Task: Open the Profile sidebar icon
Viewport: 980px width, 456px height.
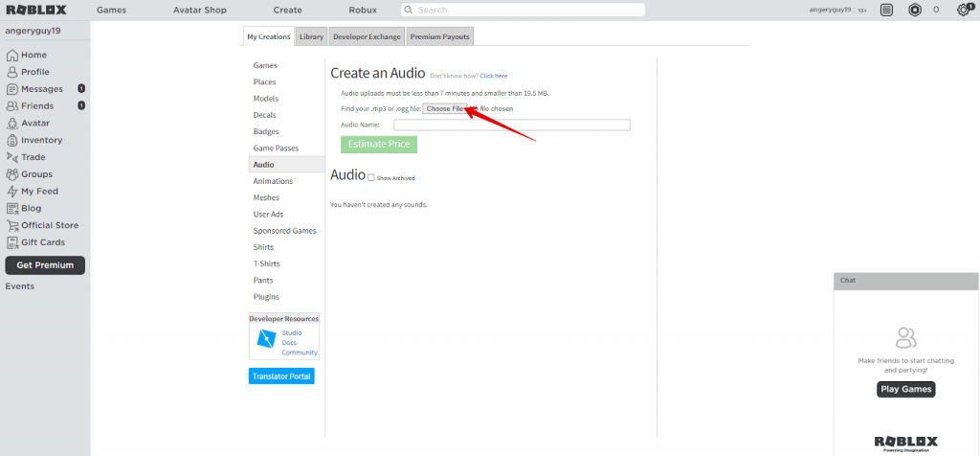Action: (11, 72)
